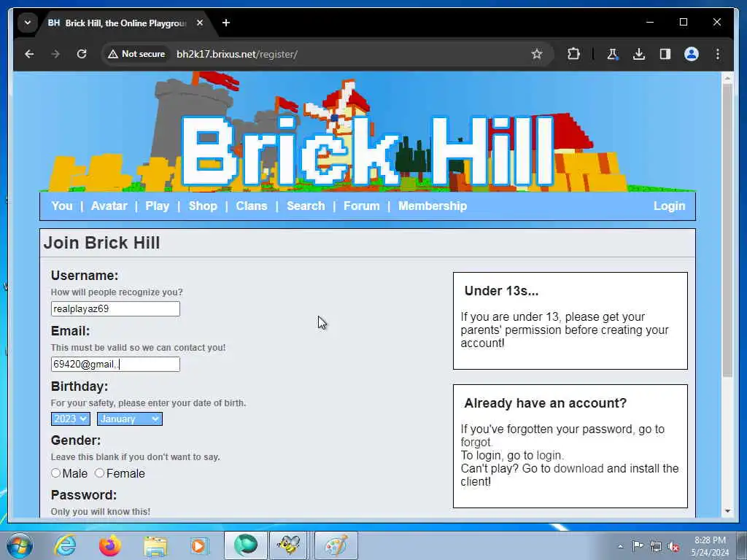Click the Already have an account? heading
The height and width of the screenshot is (560, 747).
point(545,403)
